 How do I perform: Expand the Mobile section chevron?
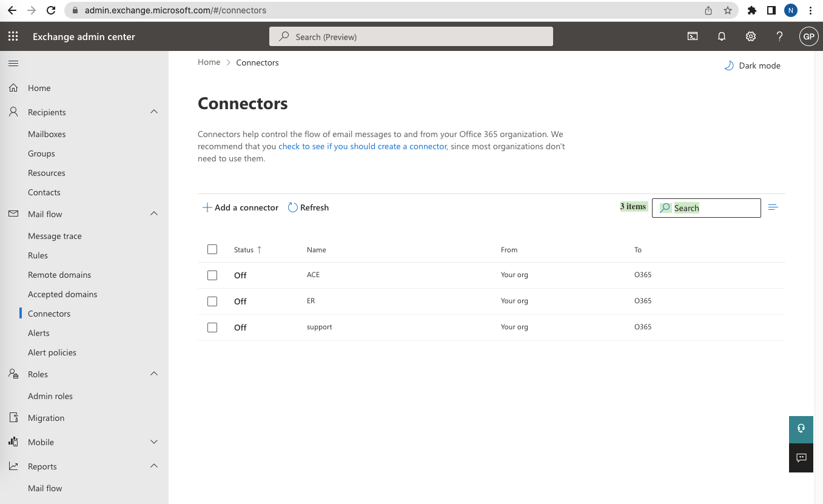point(154,442)
